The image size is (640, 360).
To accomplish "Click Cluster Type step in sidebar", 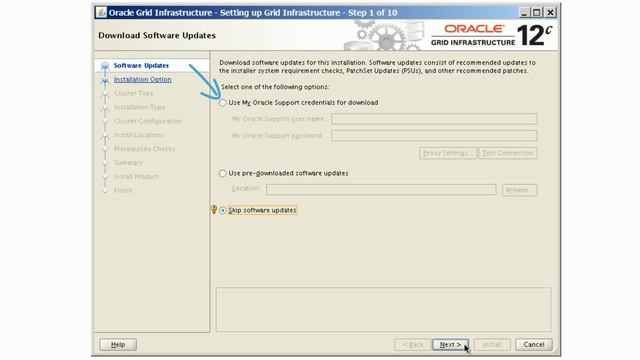I will tap(133, 93).
